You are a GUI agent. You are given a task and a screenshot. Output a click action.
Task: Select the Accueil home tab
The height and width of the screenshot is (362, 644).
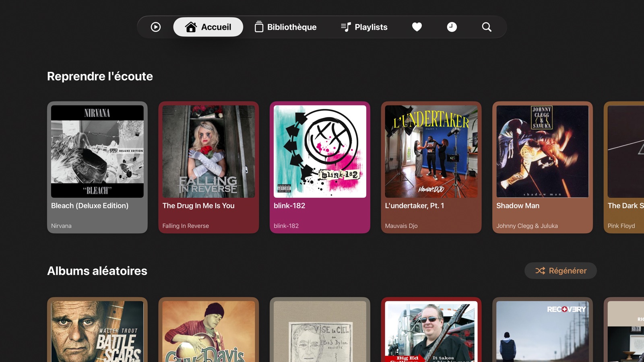[x=208, y=27]
